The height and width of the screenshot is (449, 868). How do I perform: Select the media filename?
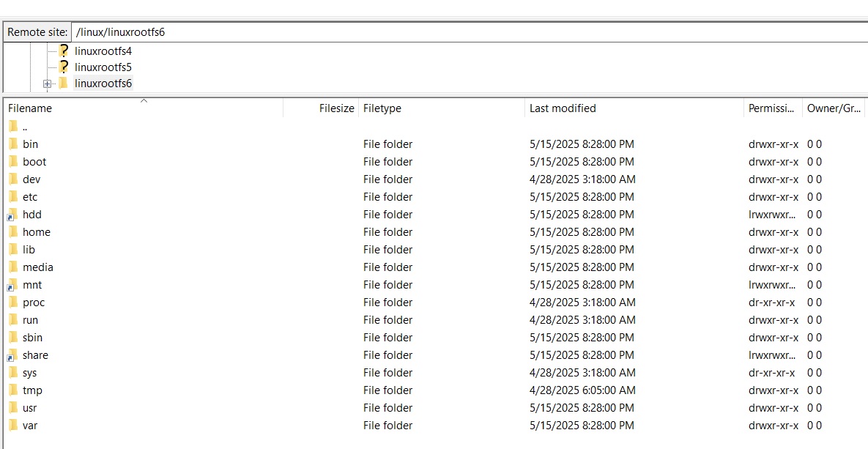pos(37,267)
